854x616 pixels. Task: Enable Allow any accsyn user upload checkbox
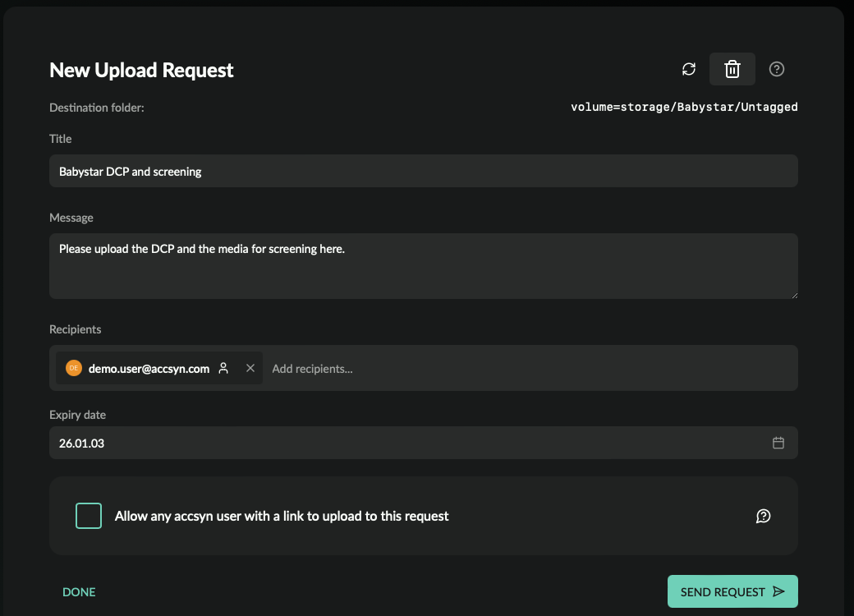(89, 516)
